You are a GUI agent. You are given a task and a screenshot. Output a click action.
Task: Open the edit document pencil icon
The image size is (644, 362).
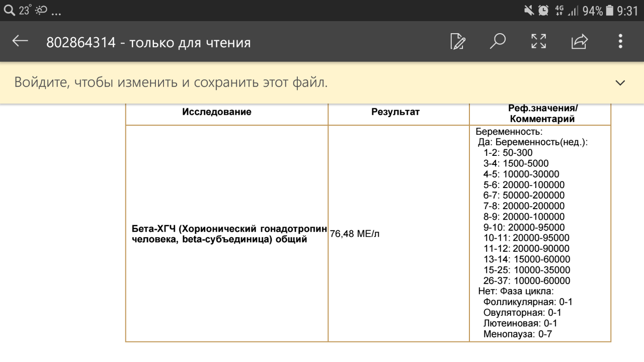pyautogui.click(x=458, y=41)
